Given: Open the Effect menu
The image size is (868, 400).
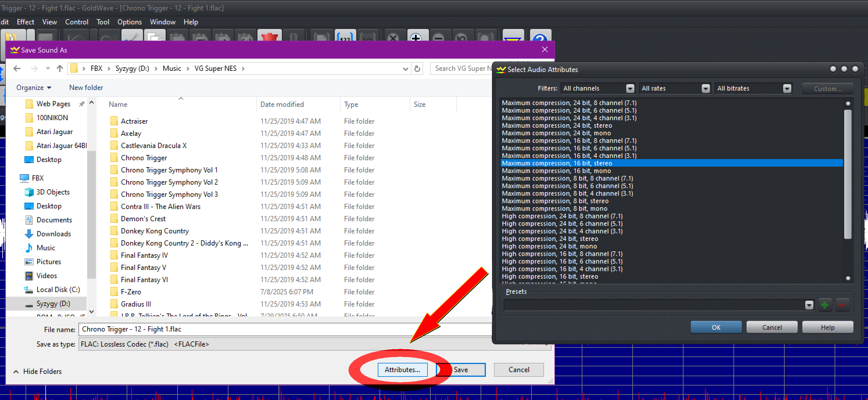Looking at the screenshot, I should tap(25, 22).
